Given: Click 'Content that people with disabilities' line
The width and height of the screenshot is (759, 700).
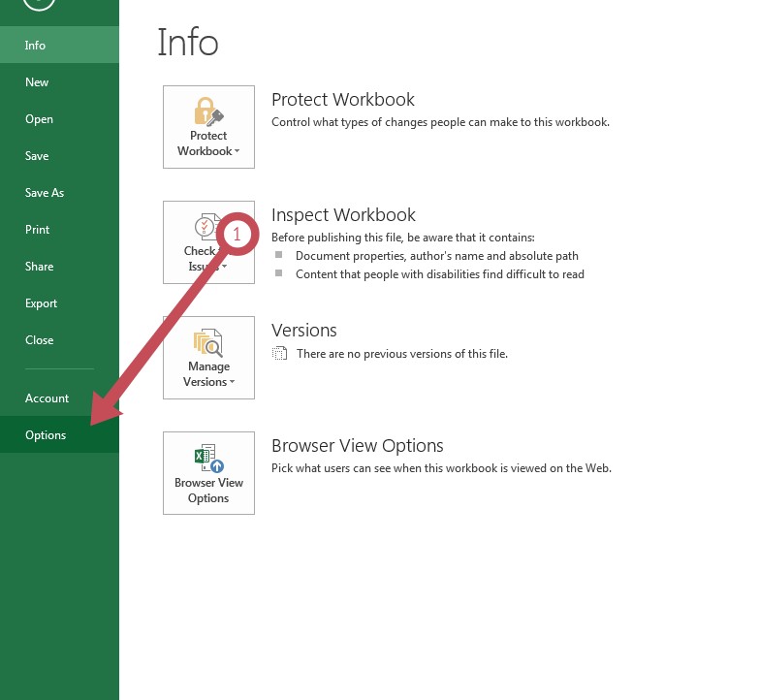Looking at the screenshot, I should (439, 274).
